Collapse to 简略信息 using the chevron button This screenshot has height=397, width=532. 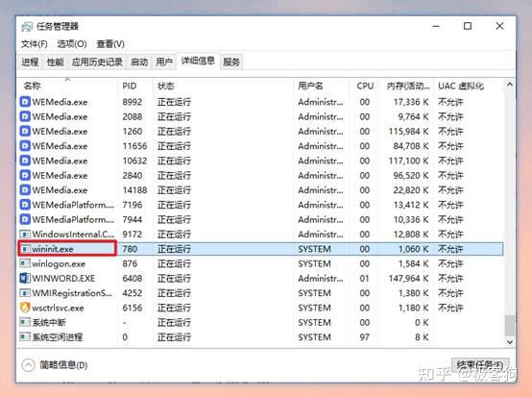28,365
